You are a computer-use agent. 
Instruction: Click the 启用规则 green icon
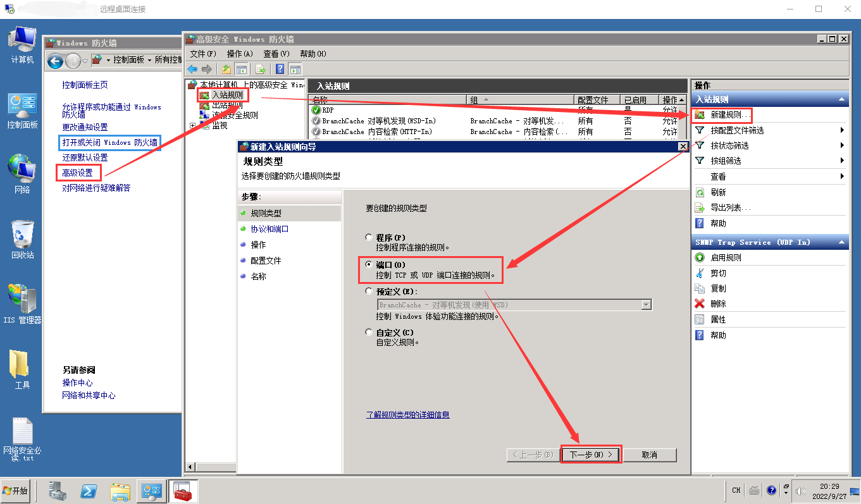[x=700, y=257]
